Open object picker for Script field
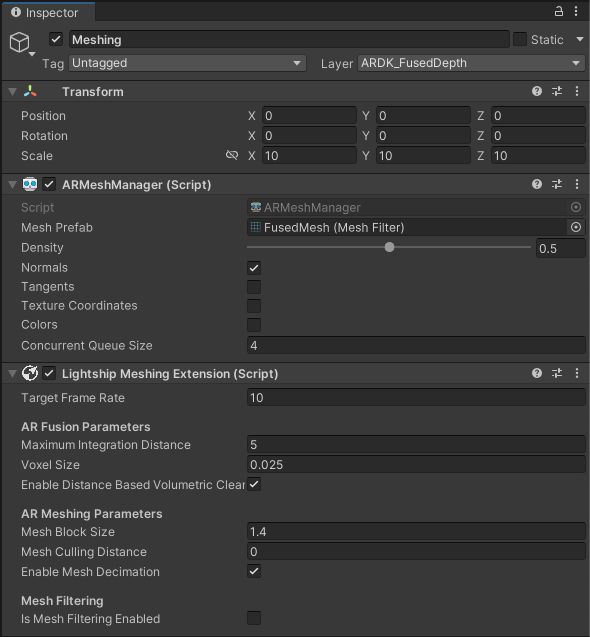The width and height of the screenshot is (590, 637). tap(576, 207)
